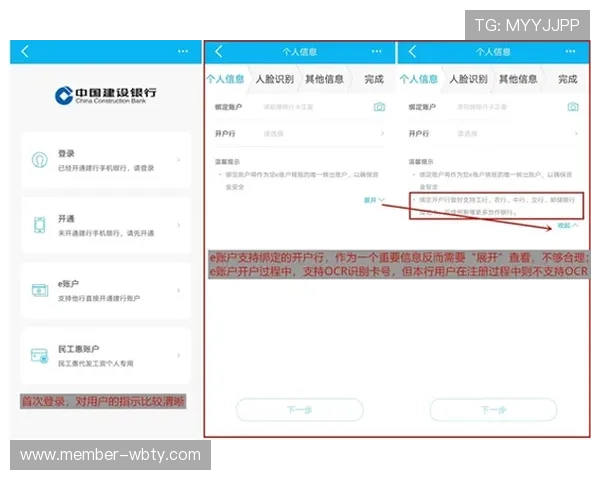Click 下一步 button on collapsed-tips screen
This screenshot has width=600, height=480.
pyautogui.click(x=300, y=410)
